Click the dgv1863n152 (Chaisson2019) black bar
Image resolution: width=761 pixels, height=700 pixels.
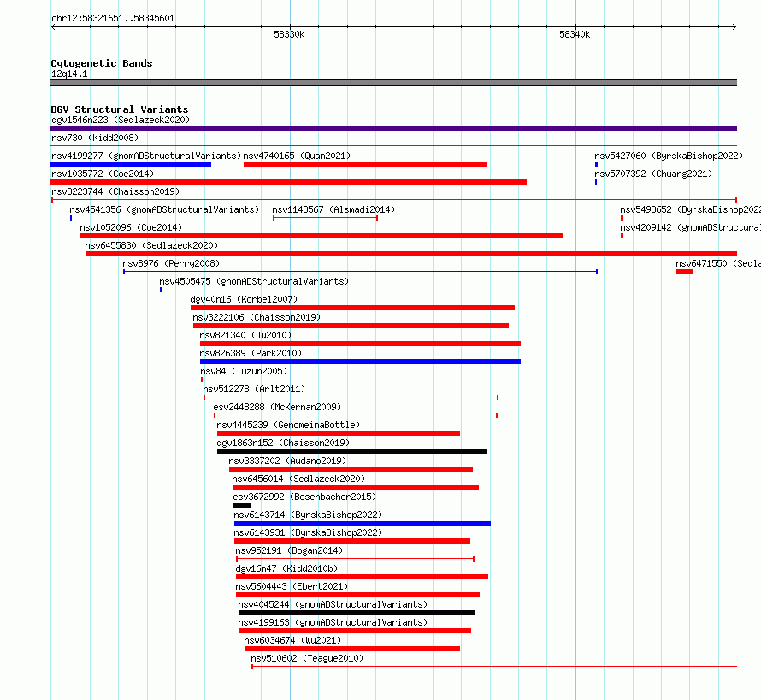point(352,451)
